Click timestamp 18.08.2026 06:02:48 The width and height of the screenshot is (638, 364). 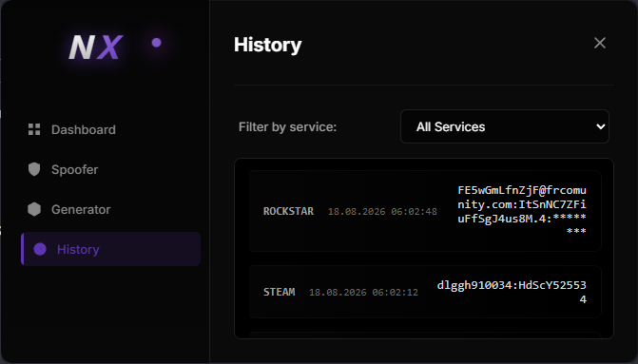382,212
